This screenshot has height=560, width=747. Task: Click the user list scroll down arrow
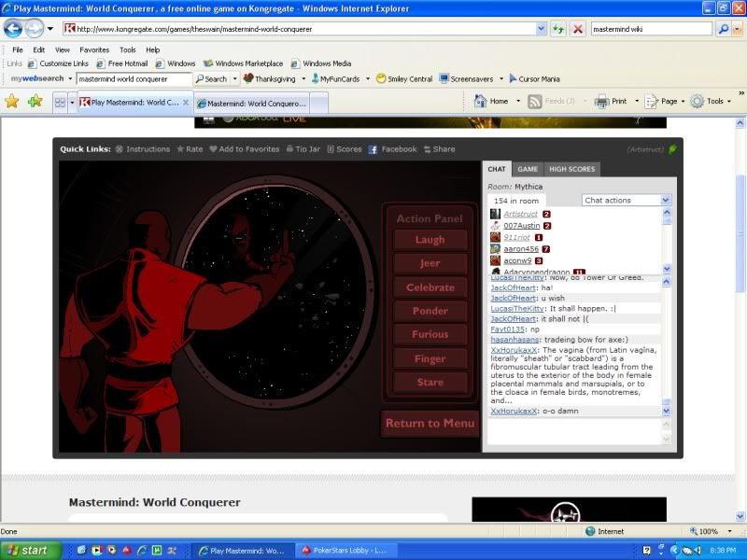tap(667, 269)
